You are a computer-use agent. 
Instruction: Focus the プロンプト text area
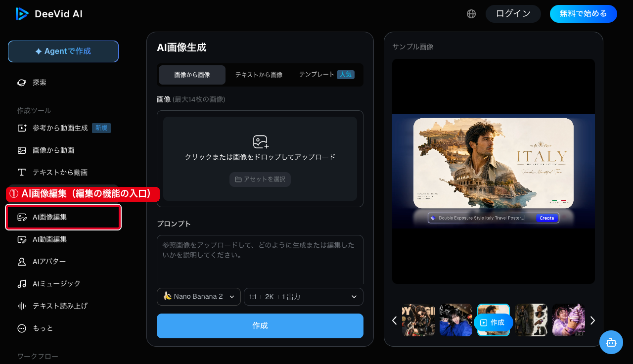click(x=260, y=259)
